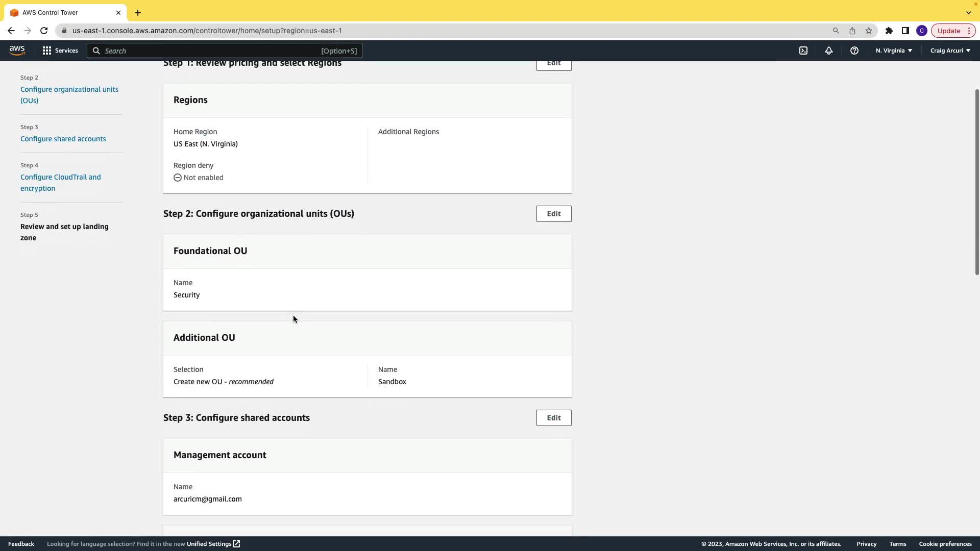Viewport: 980px width, 551px height.
Task: Open the notifications bell
Action: pyautogui.click(x=829, y=51)
